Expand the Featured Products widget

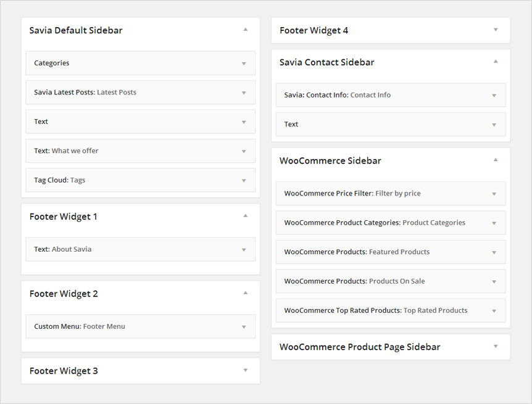[x=494, y=252]
